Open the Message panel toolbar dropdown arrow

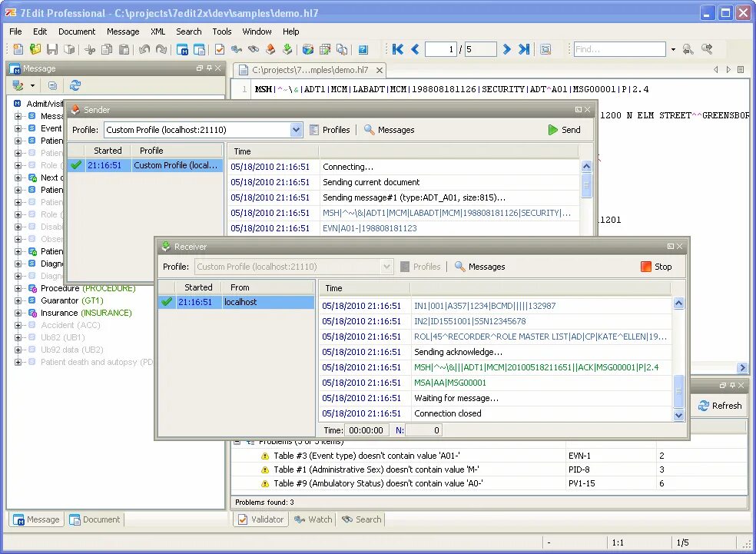pyautogui.click(x=32, y=86)
